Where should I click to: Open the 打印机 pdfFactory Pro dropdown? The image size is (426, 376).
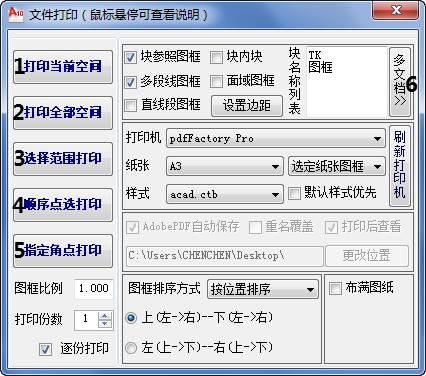click(276, 138)
